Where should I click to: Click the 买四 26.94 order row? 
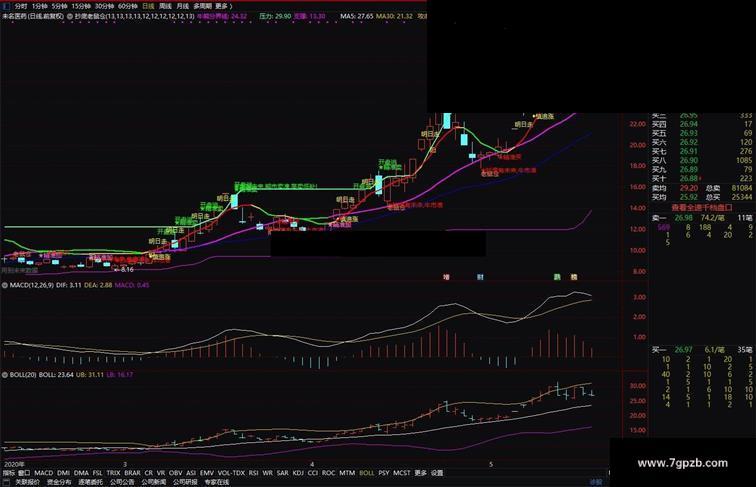pos(702,124)
